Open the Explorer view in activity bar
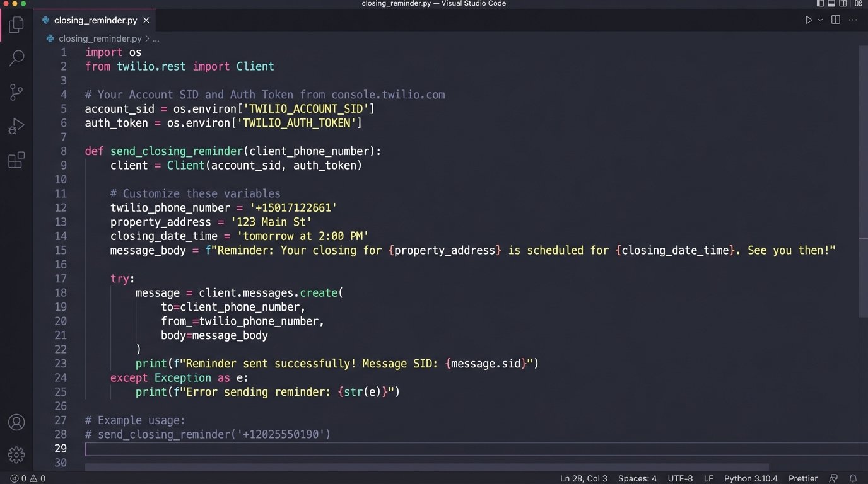This screenshot has height=484, width=868. pyautogui.click(x=16, y=25)
